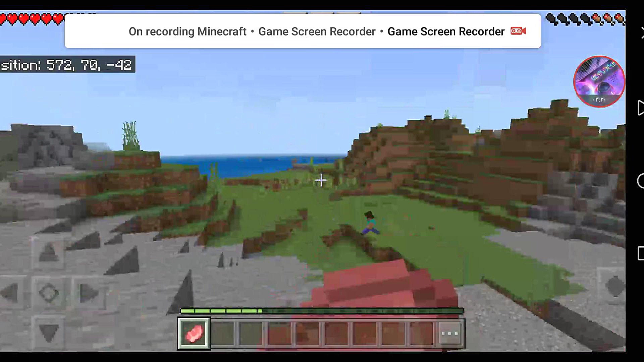Tap the hunger drumsticks bar

pyautogui.click(x=585, y=19)
